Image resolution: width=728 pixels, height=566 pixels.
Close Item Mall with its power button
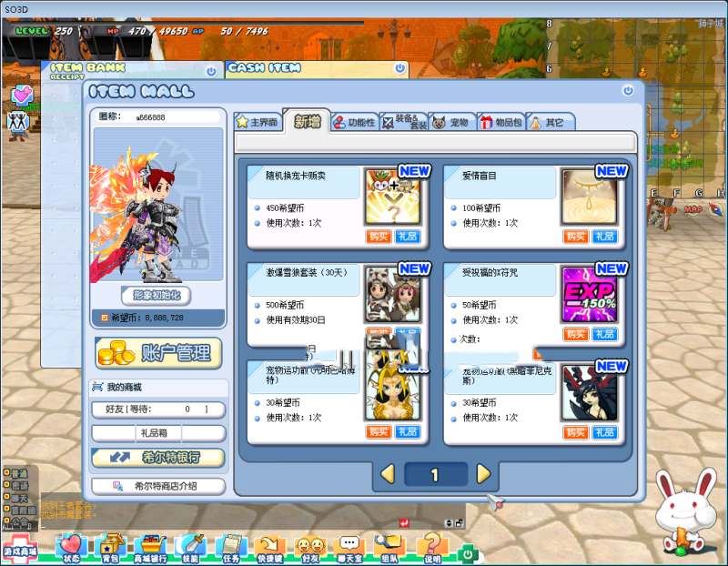pyautogui.click(x=628, y=91)
